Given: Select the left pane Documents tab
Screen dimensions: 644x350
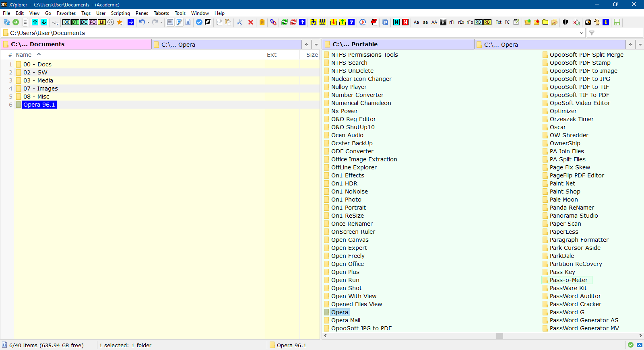Looking at the screenshot, I should tap(76, 44).
